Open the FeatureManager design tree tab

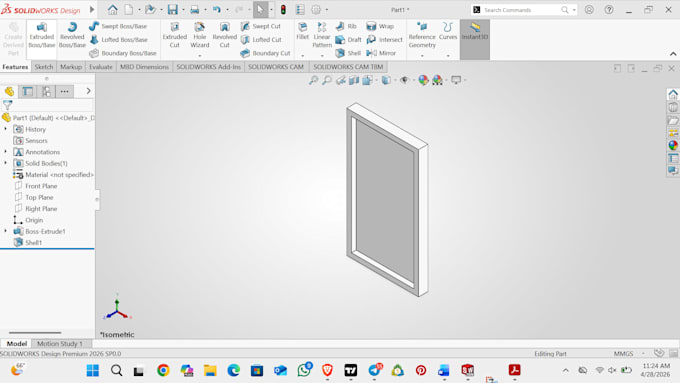click(10, 92)
